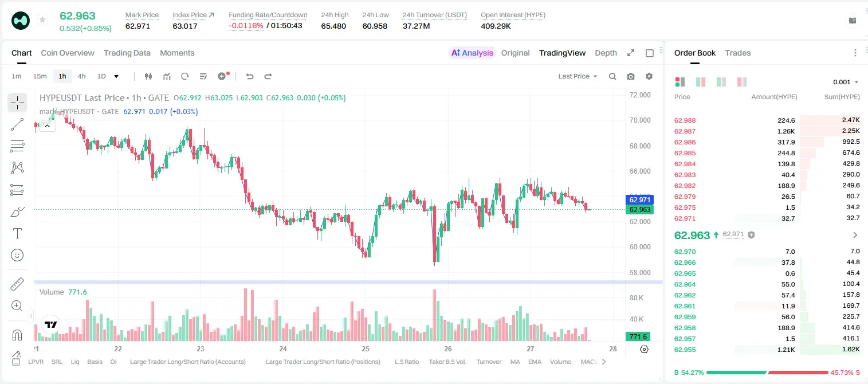Select the crosshair cursor tool

pos(17,103)
